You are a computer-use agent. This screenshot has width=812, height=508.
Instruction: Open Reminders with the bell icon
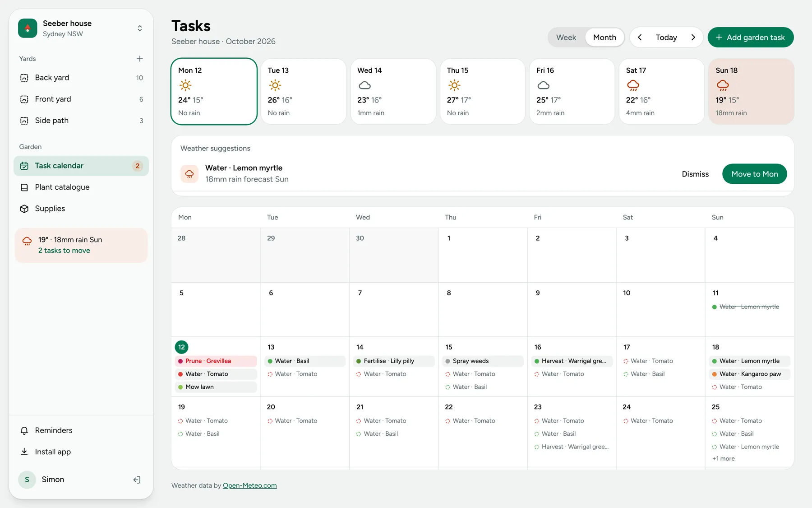24,430
